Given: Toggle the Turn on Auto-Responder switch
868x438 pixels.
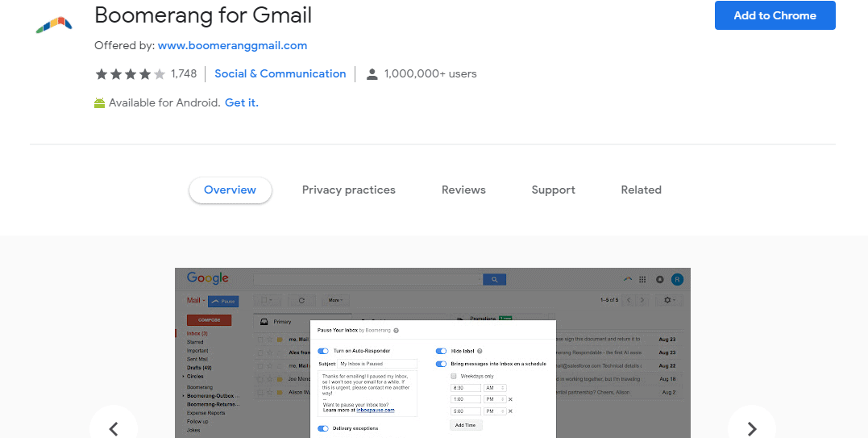Looking at the screenshot, I should tap(322, 351).
